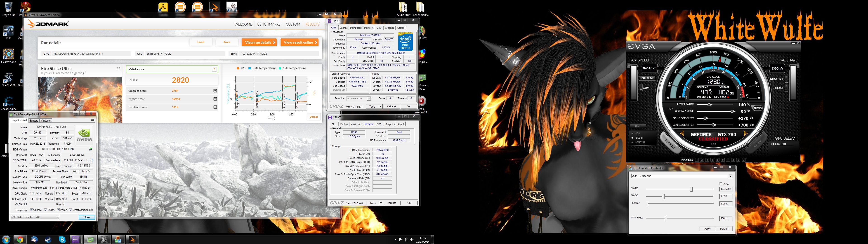
Task: Toggle the OVERVOLTAGE switch
Action: coord(786,79)
